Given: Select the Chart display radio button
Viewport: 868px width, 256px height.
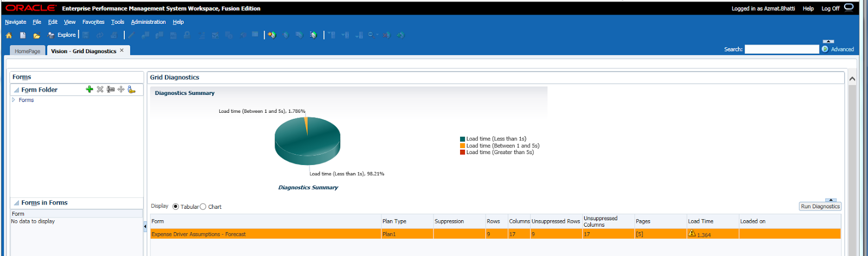Looking at the screenshot, I should (203, 207).
